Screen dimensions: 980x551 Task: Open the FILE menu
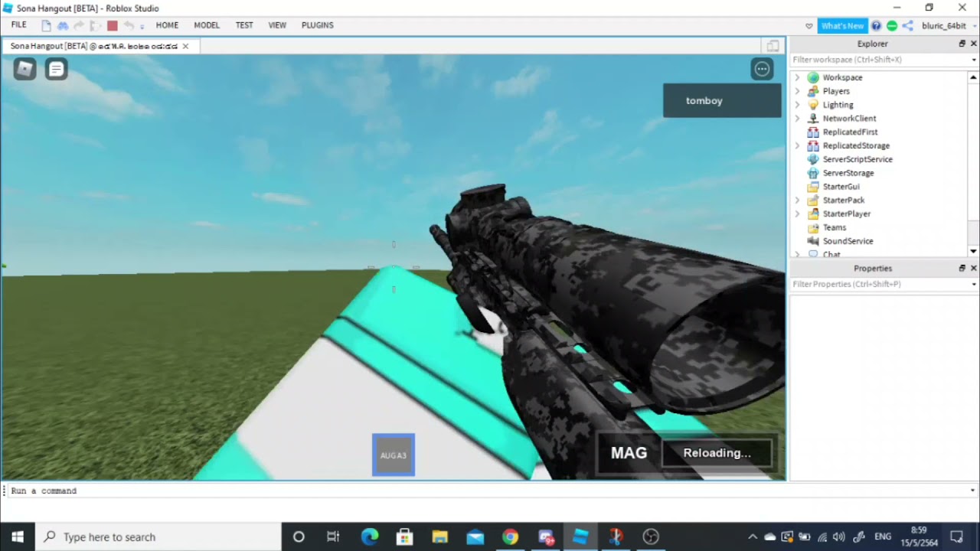pos(19,25)
